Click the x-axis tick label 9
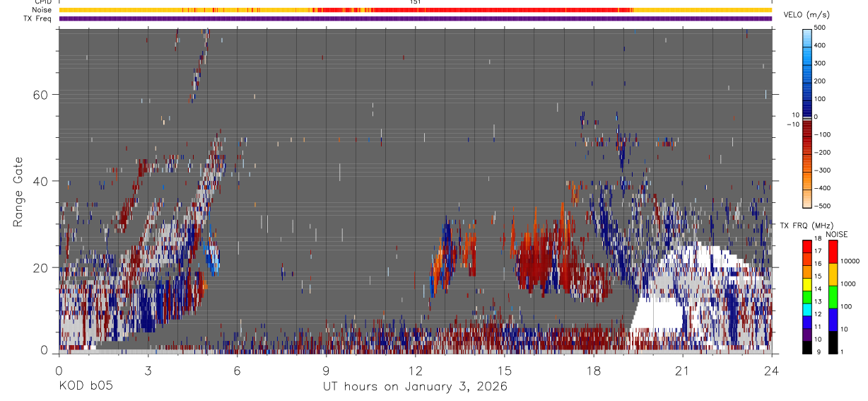The height and width of the screenshot is (401, 868). [326, 371]
